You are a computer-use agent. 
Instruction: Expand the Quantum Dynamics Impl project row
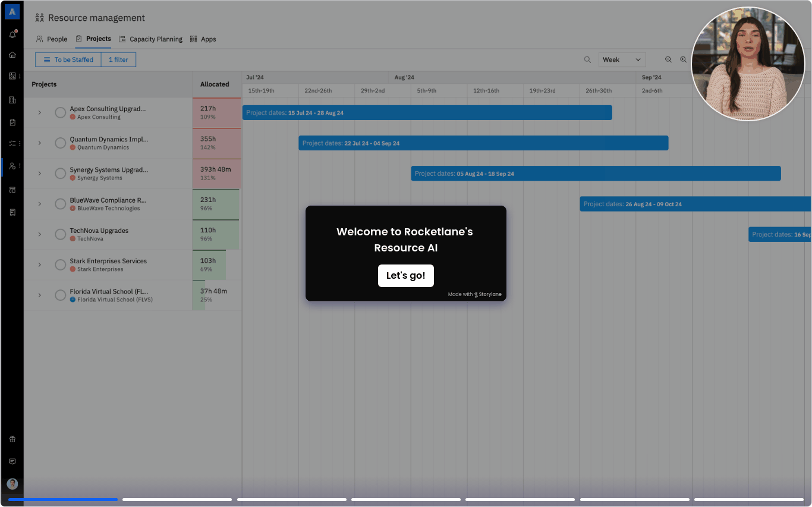coord(40,143)
